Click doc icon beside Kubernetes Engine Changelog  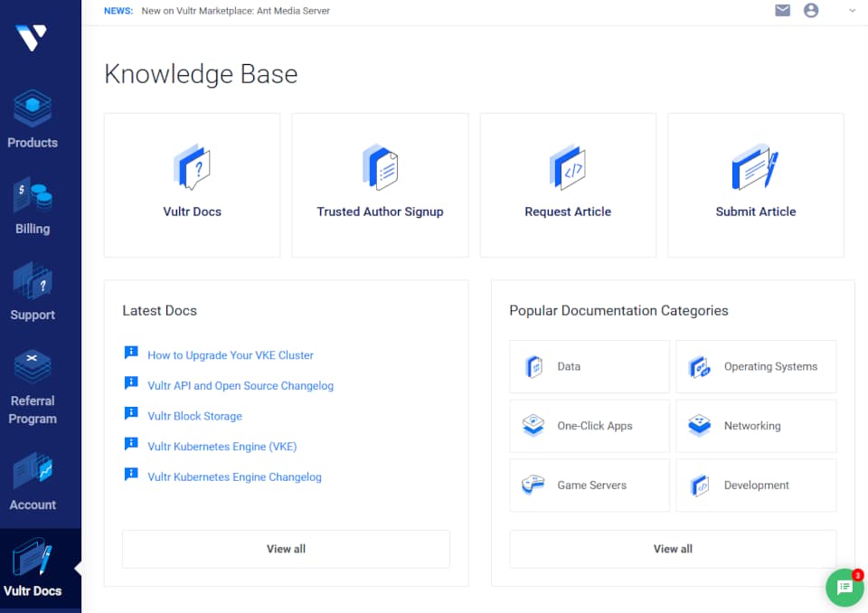click(131, 474)
